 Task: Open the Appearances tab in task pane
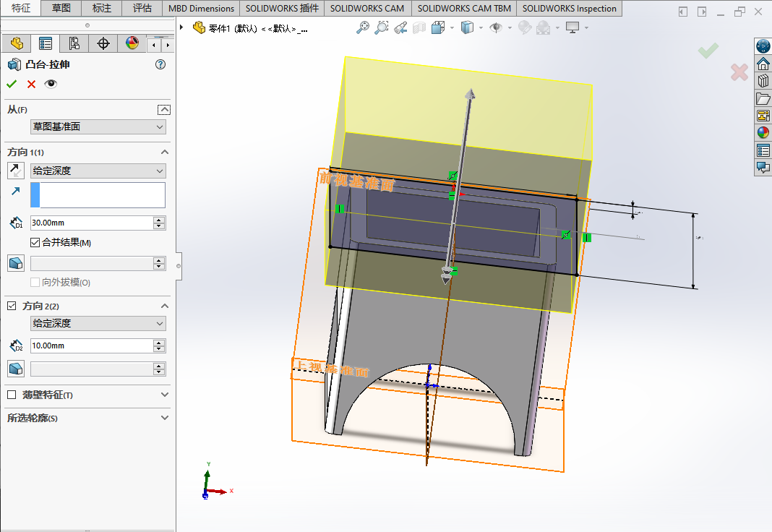coord(763,133)
